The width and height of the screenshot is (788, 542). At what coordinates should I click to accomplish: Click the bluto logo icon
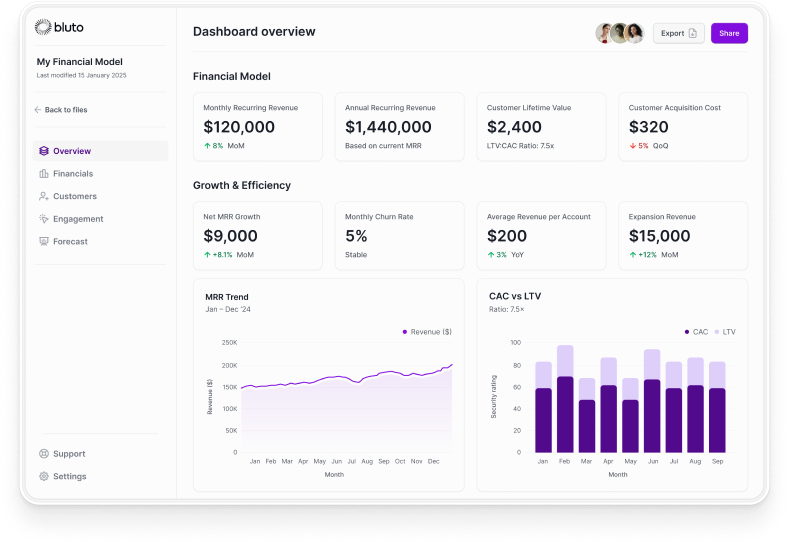pyautogui.click(x=42, y=27)
